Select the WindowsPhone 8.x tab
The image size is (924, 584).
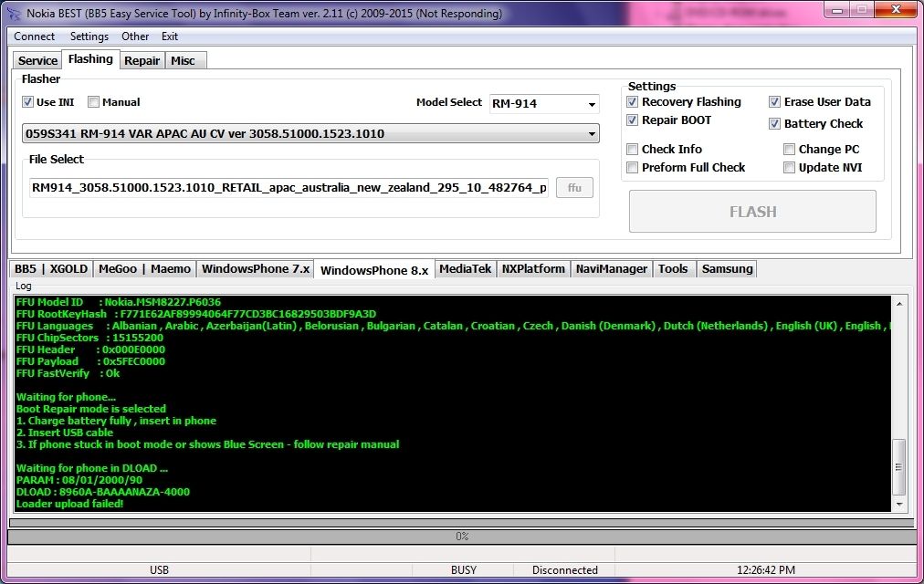pos(374,269)
